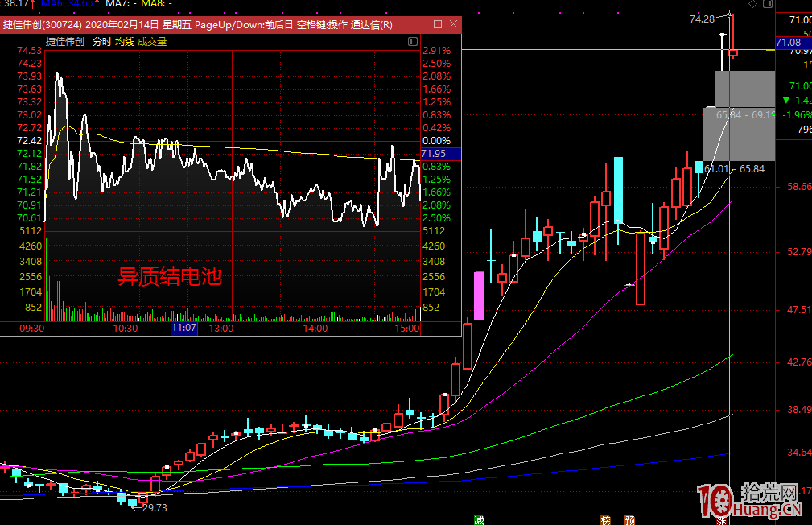The width and height of the screenshot is (812, 525).
Task: Click the 预 forecast marker icon
Action: tap(633, 519)
